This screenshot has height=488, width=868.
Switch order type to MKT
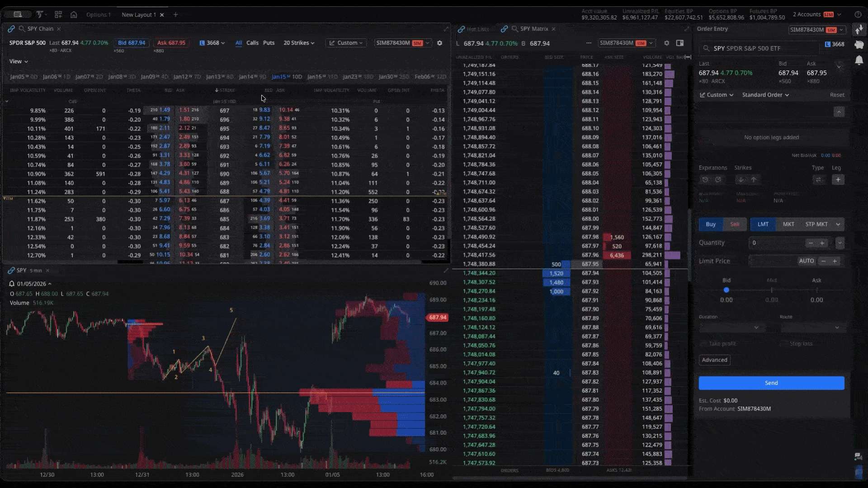[x=788, y=224]
